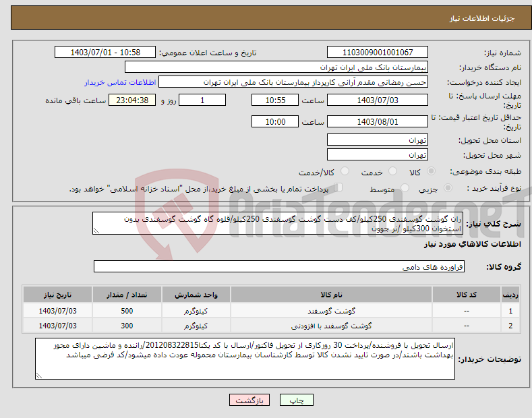Screen dimensions: 532x418
Task: Click the طبقه بندی موضوعی label
Action: (485, 171)
